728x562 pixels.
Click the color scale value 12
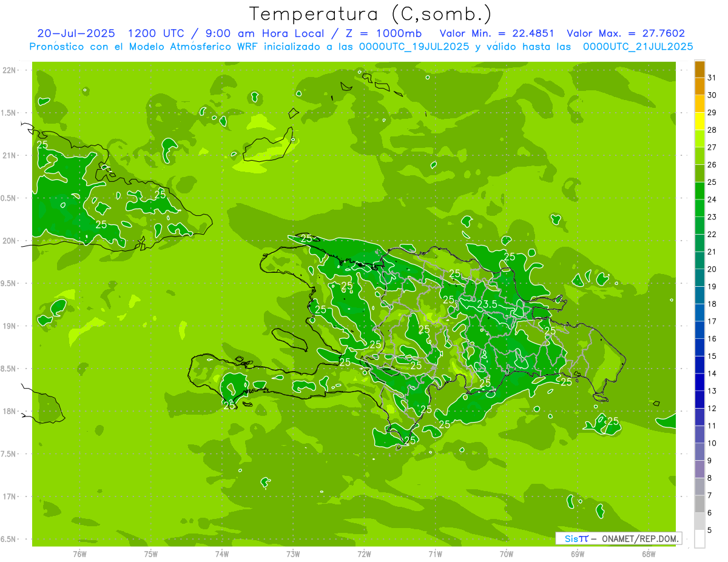click(x=712, y=408)
